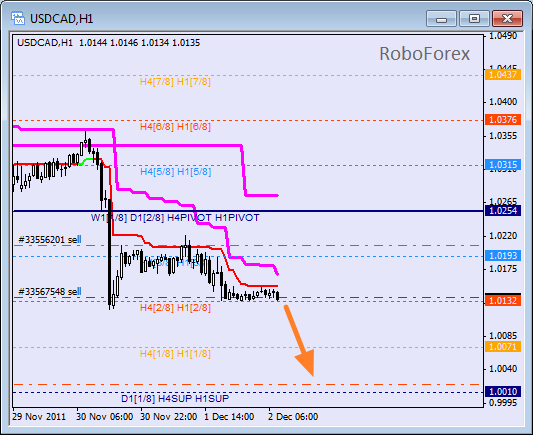Viewport: 533px width, 435px height.
Task: Click the OHLC quote line 1.0144 1.0146 1.0134 1.0135
Action: pyautogui.click(x=140, y=43)
